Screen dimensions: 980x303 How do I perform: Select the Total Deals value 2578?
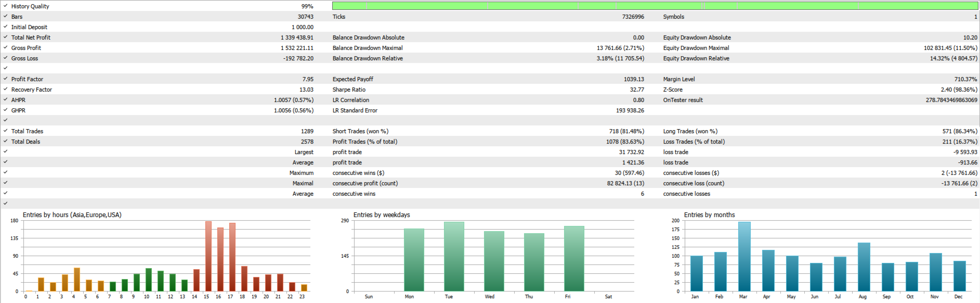(x=307, y=142)
